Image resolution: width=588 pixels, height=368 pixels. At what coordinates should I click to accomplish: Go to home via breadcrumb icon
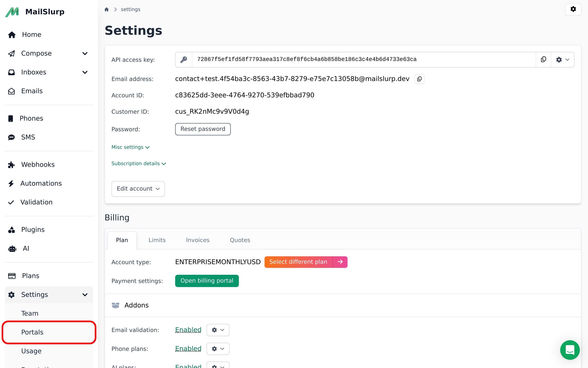click(x=106, y=9)
